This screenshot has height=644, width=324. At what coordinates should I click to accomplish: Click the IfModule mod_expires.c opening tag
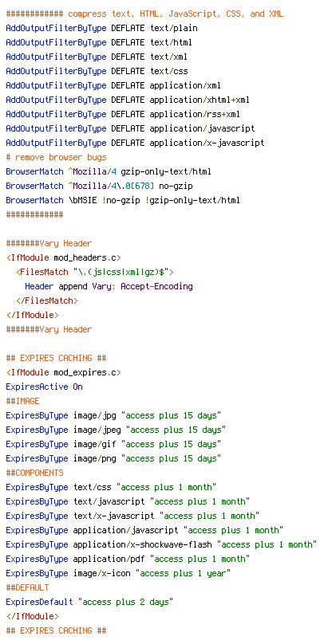point(63,372)
